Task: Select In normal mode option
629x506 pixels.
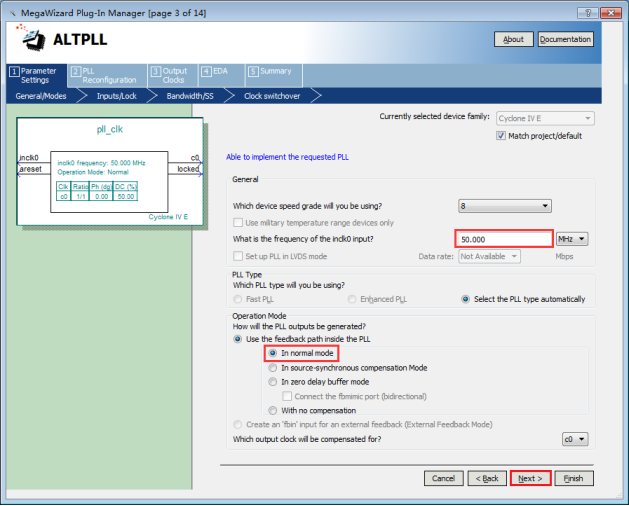Action: 273,353
